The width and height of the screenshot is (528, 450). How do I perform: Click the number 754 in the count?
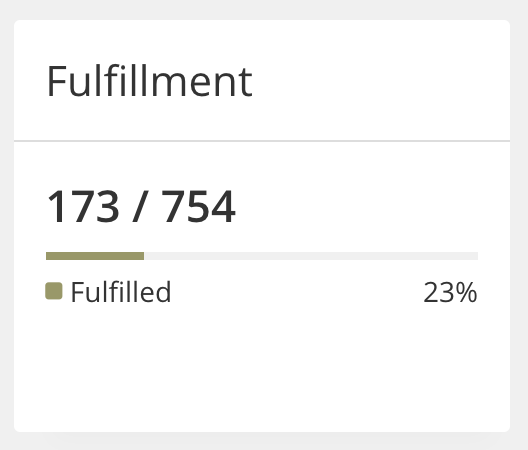(199, 206)
